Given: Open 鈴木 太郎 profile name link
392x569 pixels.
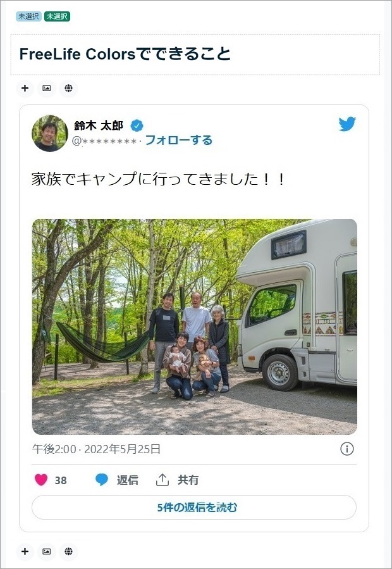Looking at the screenshot, I should [x=99, y=125].
